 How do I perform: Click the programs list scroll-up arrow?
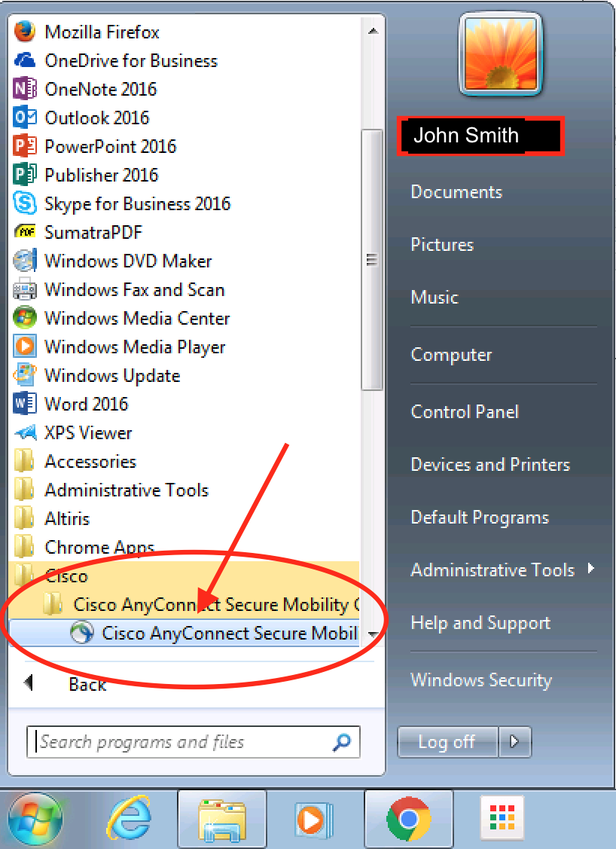373,32
